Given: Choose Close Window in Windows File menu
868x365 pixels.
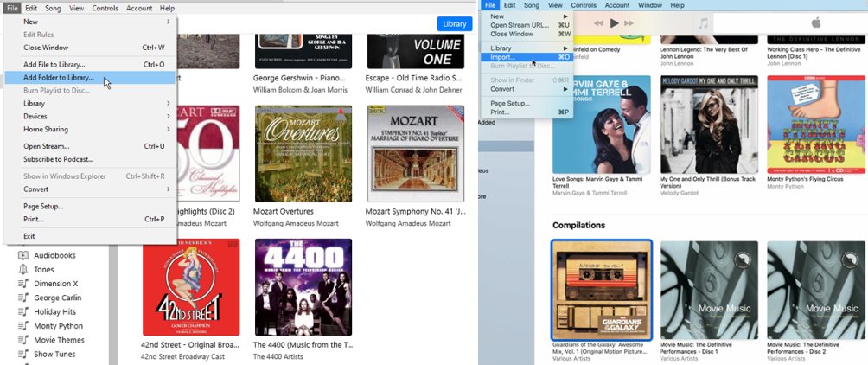Looking at the screenshot, I should point(90,48).
